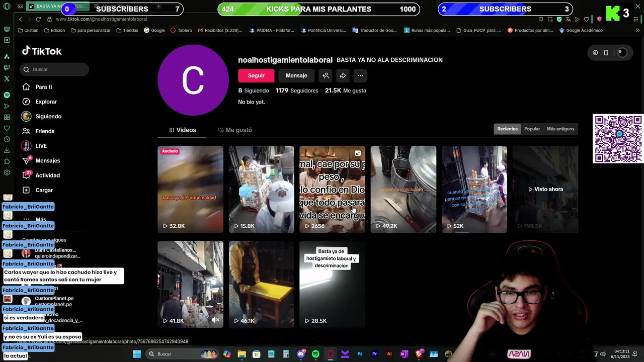
Task: Open the Recibidos Gmail bookmark
Action: click(220, 30)
